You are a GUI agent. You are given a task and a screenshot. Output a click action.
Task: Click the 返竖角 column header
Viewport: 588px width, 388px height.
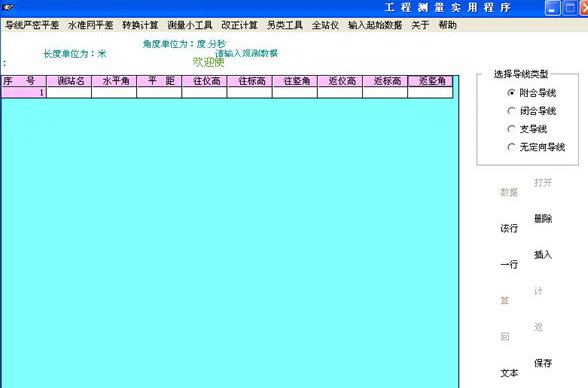430,81
